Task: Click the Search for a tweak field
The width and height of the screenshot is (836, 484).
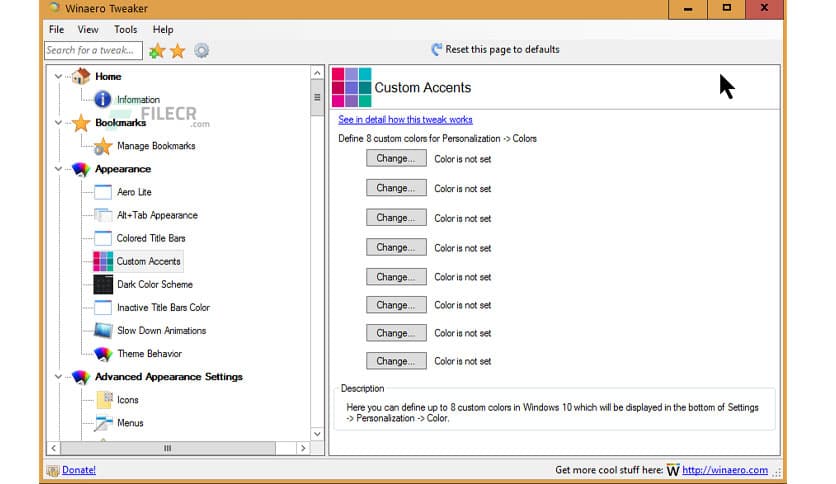Action: 93,50
